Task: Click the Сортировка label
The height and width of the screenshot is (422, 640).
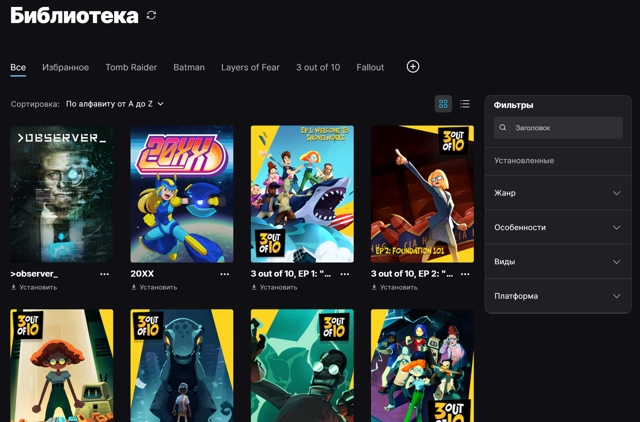Action: [x=35, y=104]
